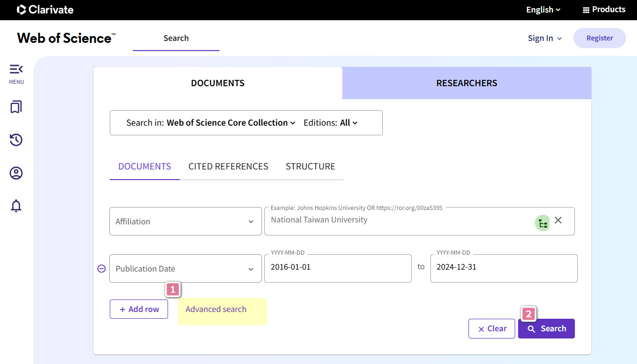Open the alerts bell icon
The width and height of the screenshot is (637, 364).
(x=16, y=206)
